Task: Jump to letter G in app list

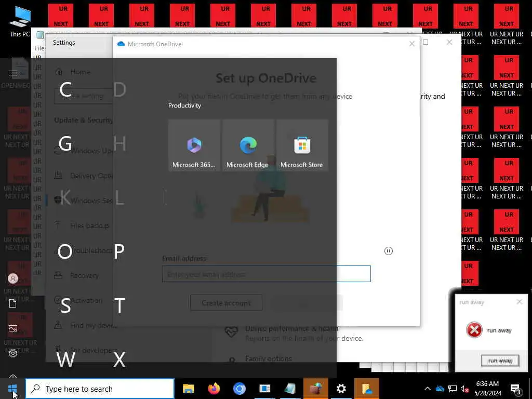Action: coord(65,143)
